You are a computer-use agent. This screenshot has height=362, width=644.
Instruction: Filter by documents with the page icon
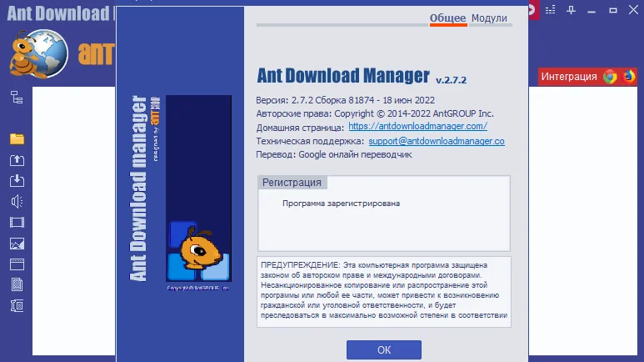17,284
